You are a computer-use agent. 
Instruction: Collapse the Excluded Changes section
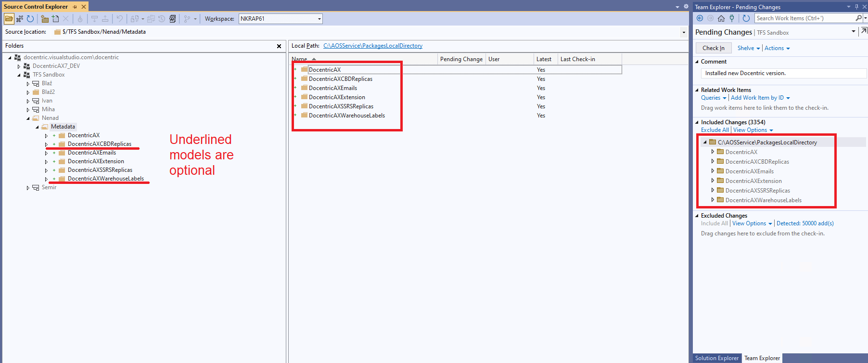tap(697, 216)
